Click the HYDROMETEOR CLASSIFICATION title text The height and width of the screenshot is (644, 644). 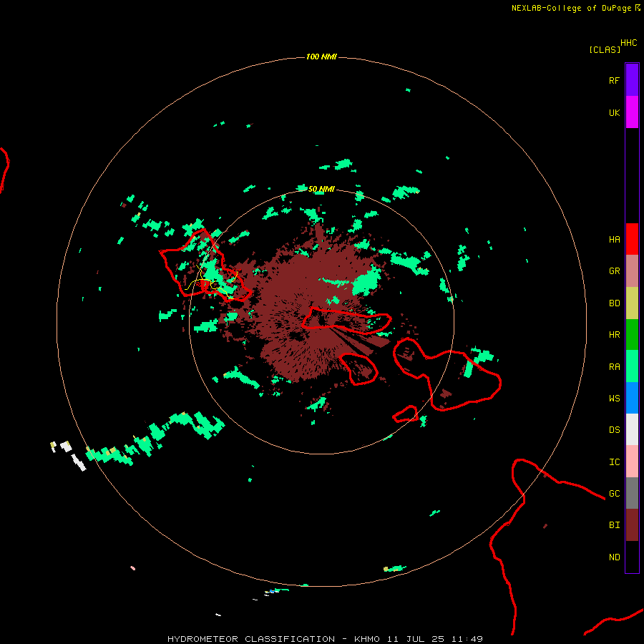[251, 639]
